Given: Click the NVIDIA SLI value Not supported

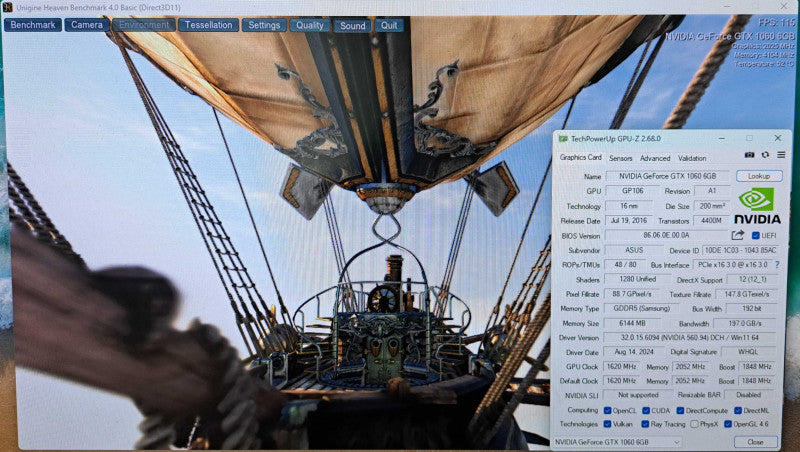Looking at the screenshot, I should (638, 395).
